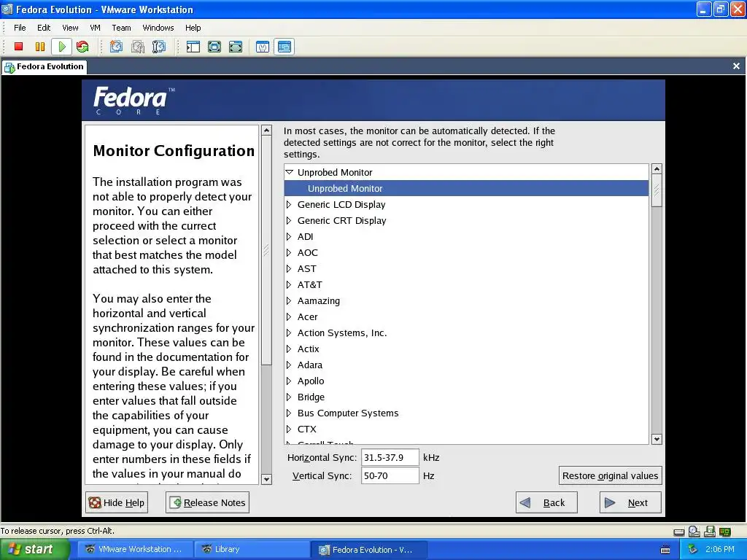Click the red Power Off toolbar icon

point(18,47)
